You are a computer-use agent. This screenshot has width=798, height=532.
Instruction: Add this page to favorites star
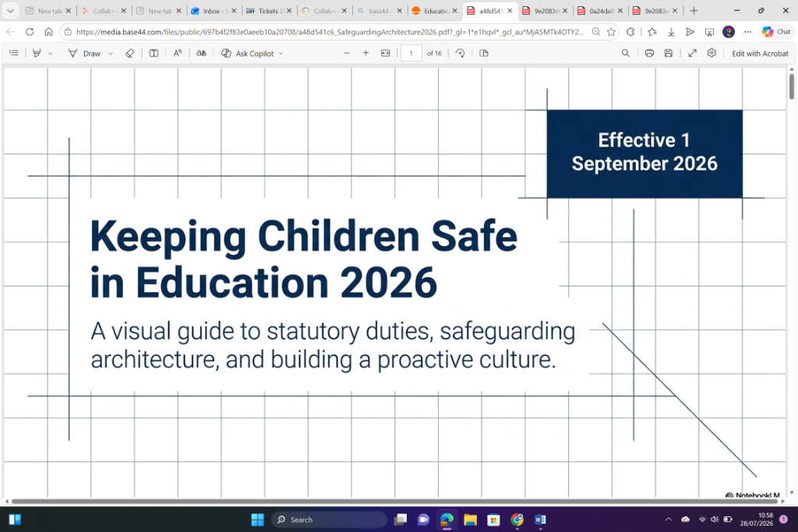(611, 31)
